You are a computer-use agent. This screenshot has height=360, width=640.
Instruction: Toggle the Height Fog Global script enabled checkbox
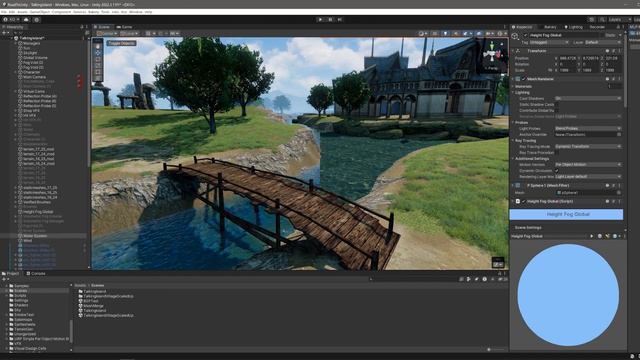524,201
